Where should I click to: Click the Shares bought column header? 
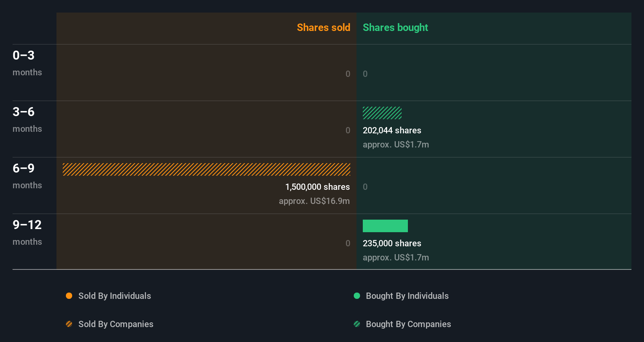(x=395, y=27)
